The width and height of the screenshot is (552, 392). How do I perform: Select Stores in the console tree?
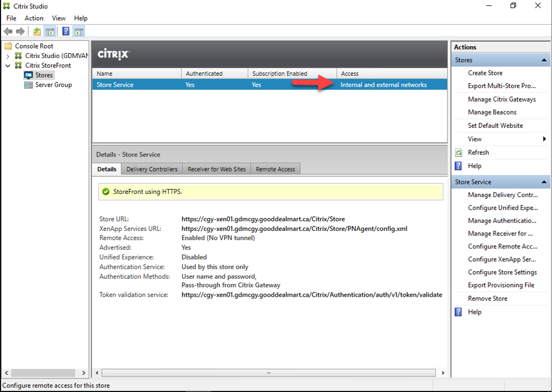coord(44,75)
